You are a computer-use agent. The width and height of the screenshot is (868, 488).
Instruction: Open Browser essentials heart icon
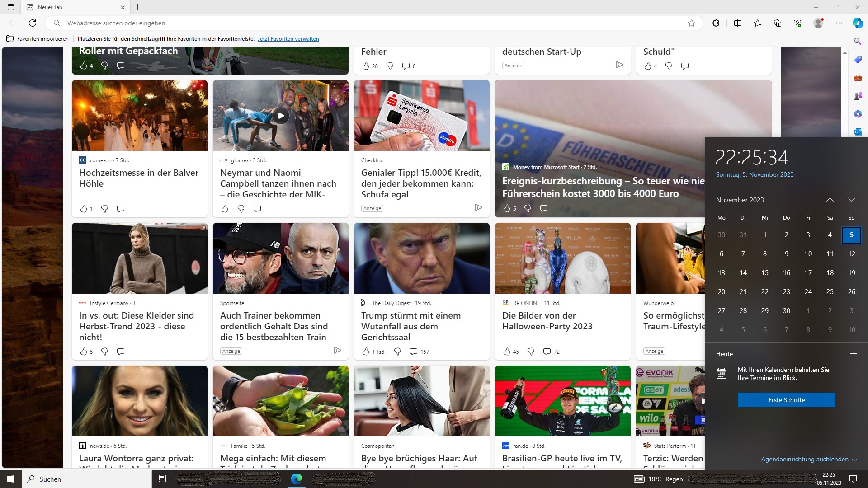797,23
